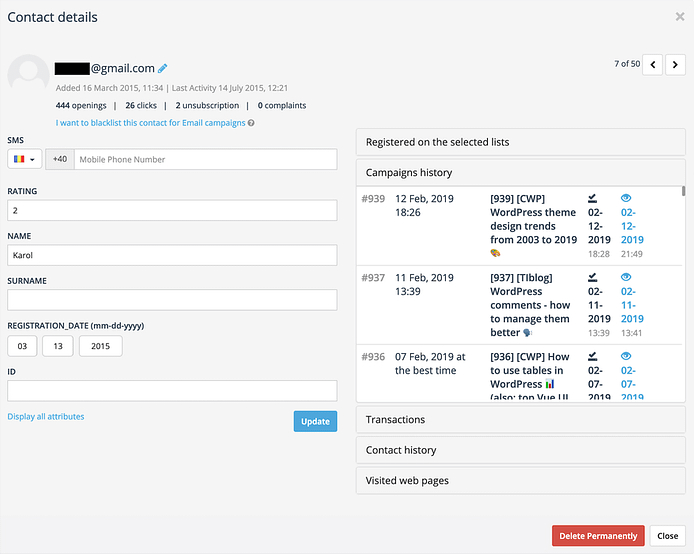Collapse the Campaigns history section
The image size is (694, 554).
click(x=520, y=173)
